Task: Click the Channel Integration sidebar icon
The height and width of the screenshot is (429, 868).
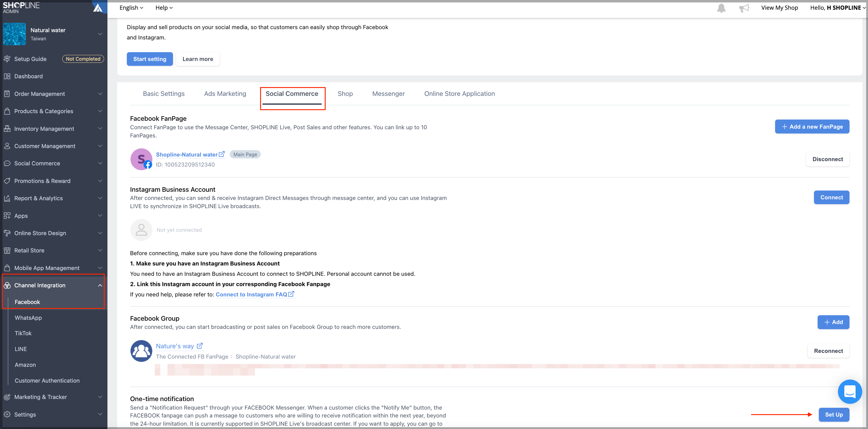Action: [7, 285]
